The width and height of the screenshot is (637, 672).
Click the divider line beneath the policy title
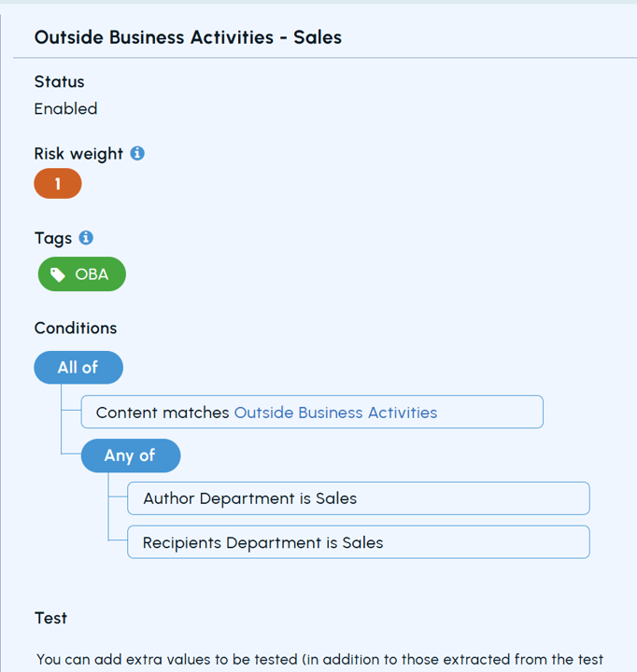(x=318, y=59)
